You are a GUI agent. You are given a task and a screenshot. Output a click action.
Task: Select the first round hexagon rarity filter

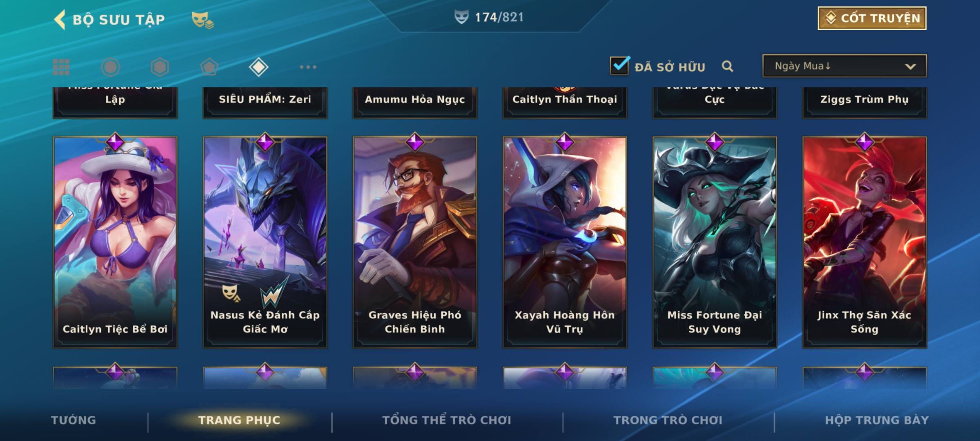[110, 67]
